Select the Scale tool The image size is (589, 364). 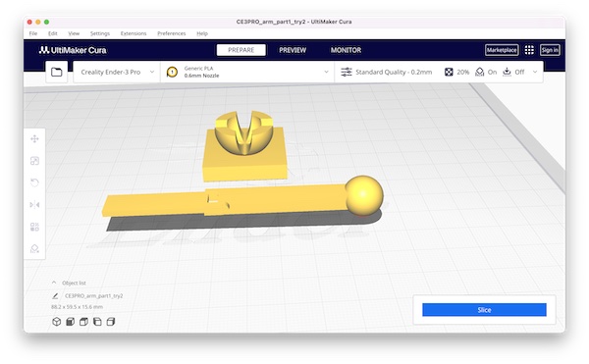click(34, 161)
